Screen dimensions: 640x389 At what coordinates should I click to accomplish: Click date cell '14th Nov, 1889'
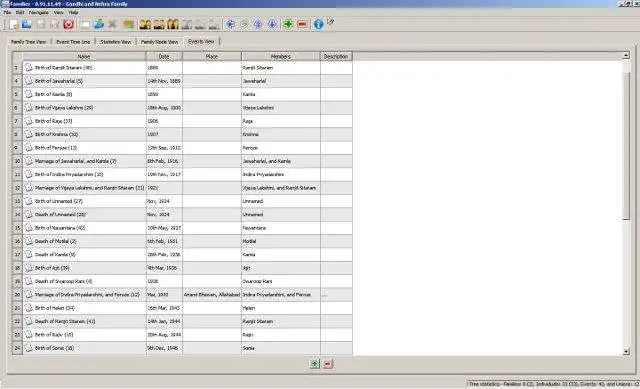(164, 81)
